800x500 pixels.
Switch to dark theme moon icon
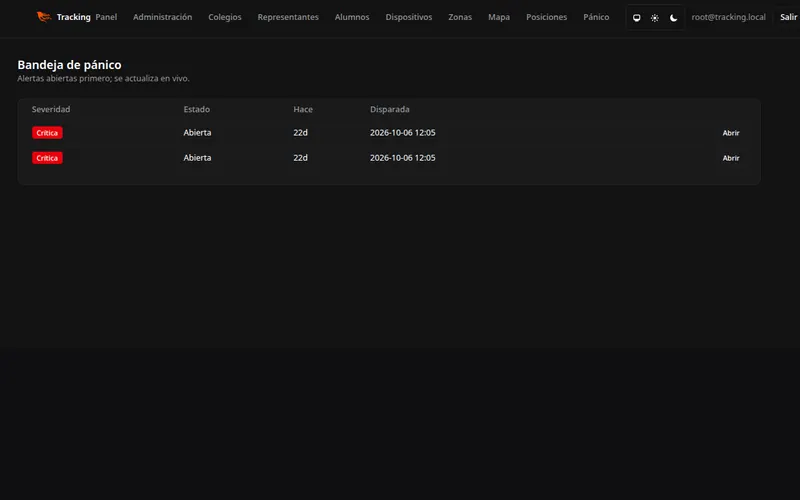coord(673,17)
